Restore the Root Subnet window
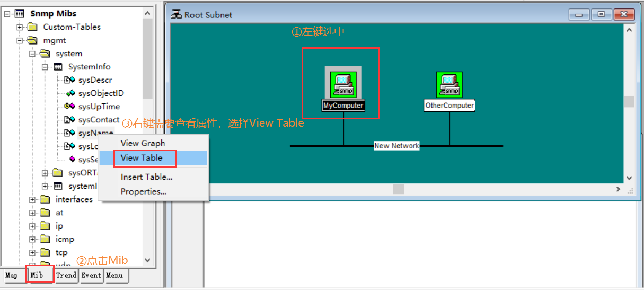Screen dimensions: 644x290 601,14
